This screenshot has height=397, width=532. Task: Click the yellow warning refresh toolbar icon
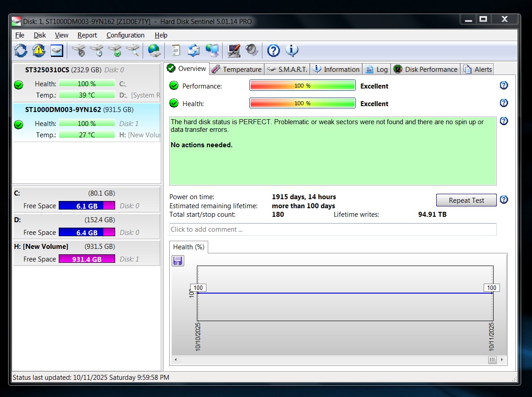39,50
